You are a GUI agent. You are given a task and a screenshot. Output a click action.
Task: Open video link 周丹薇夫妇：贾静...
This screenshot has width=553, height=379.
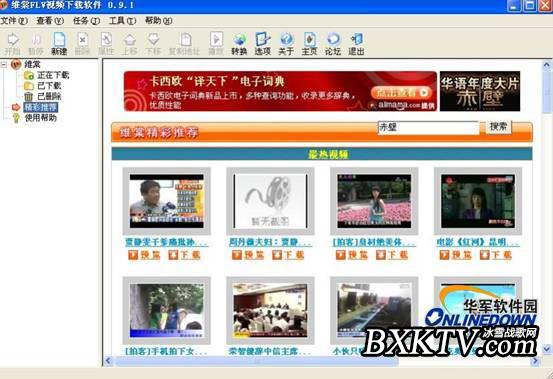(270, 242)
